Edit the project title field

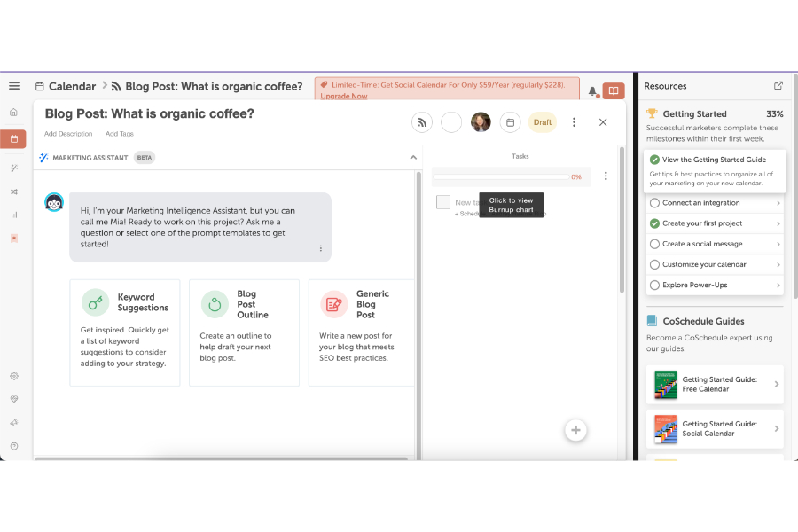tap(149, 113)
